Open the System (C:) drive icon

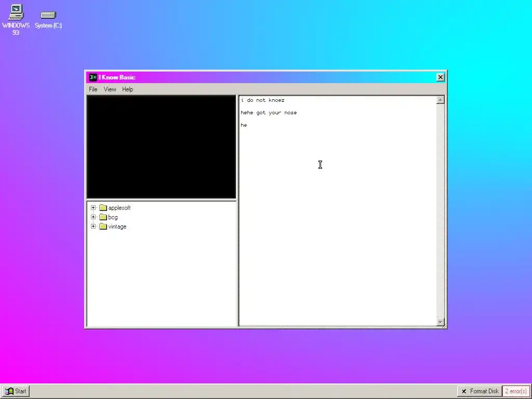48,20
